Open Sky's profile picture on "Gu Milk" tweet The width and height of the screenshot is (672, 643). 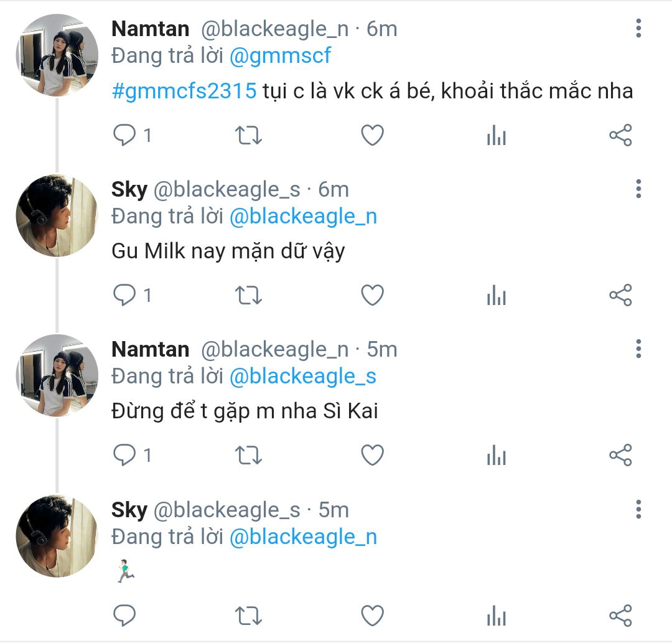(57, 215)
